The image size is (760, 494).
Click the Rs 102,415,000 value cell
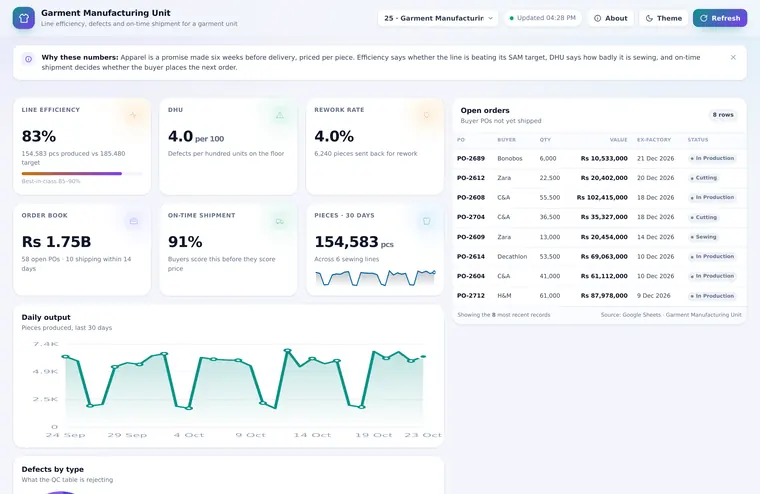pyautogui.click(x=602, y=197)
